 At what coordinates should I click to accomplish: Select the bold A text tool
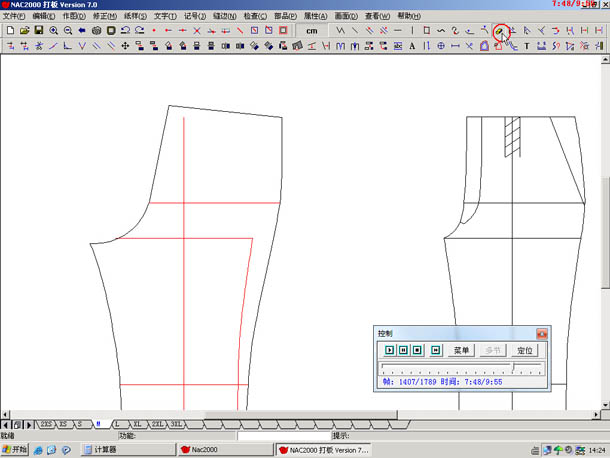click(x=412, y=46)
